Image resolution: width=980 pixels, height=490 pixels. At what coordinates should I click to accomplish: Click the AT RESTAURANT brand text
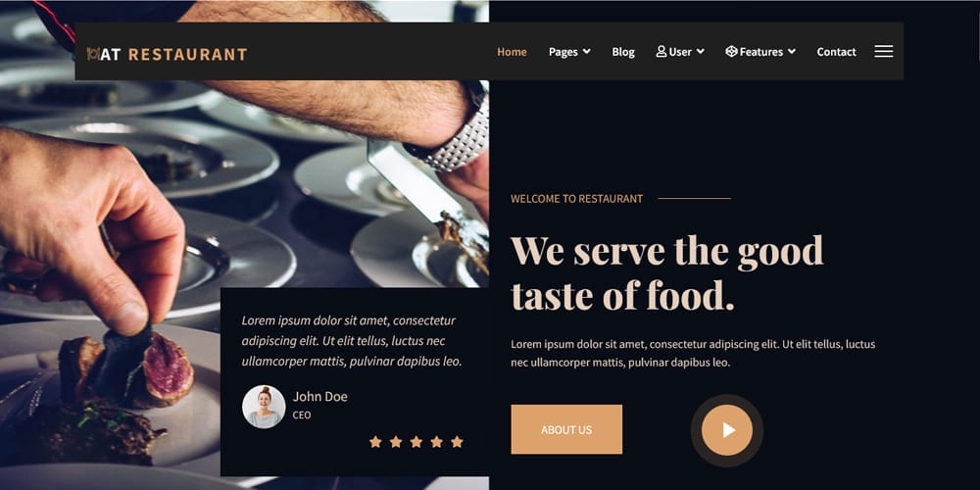[x=173, y=54]
